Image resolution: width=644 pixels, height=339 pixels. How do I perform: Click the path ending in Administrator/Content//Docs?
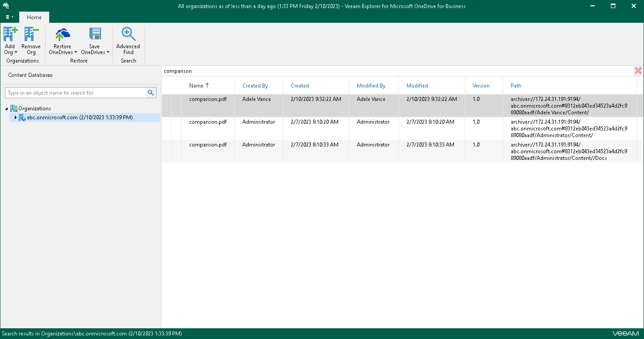569,151
